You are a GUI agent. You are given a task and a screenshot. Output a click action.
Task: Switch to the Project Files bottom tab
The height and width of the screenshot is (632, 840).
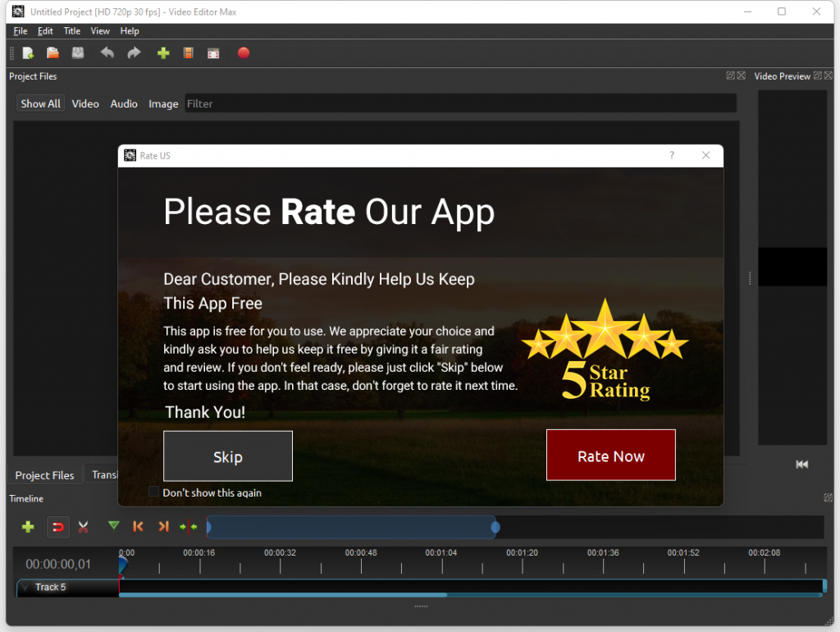44,475
